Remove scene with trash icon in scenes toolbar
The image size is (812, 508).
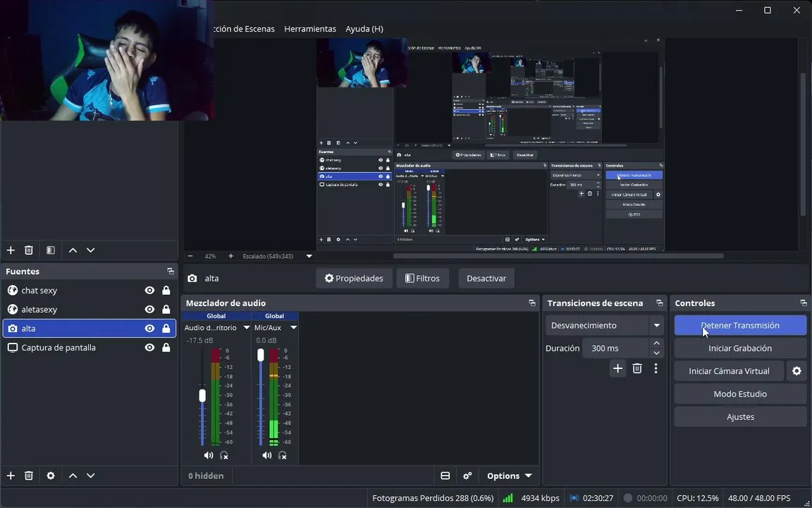(x=29, y=250)
